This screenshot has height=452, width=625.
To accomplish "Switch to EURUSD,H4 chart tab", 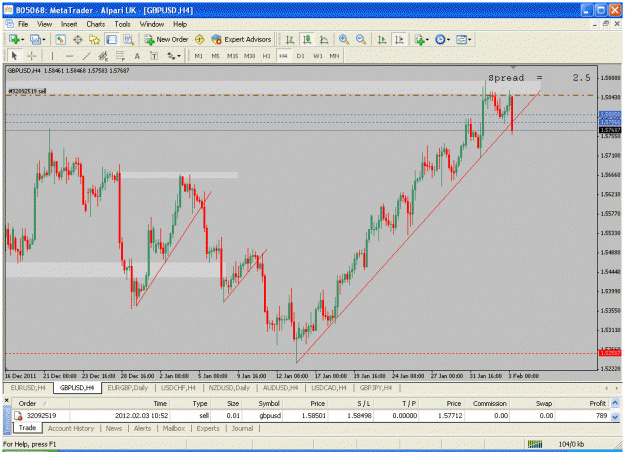I will click(28, 387).
